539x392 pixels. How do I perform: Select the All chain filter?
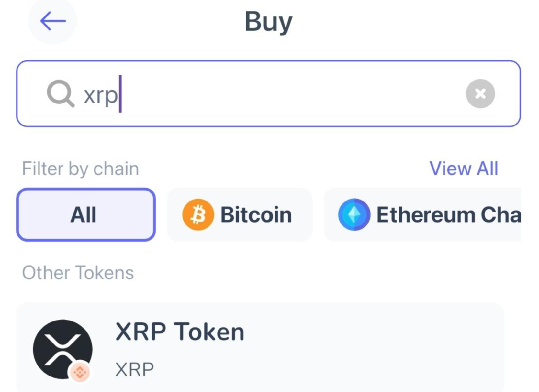[86, 214]
